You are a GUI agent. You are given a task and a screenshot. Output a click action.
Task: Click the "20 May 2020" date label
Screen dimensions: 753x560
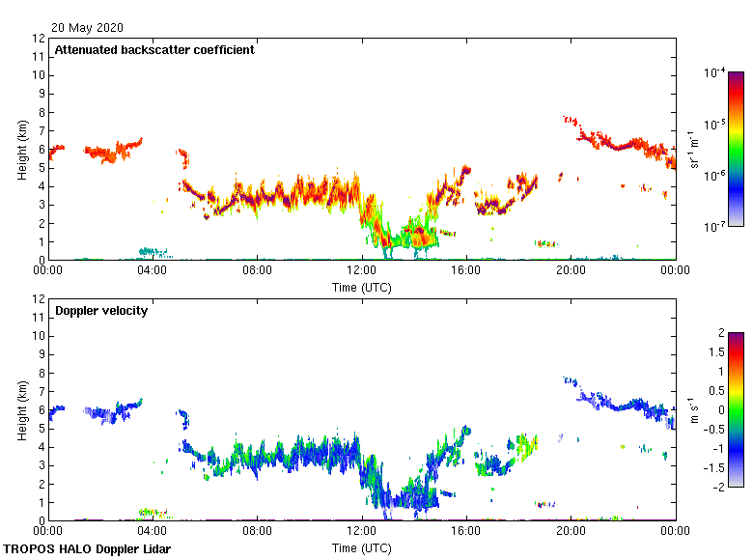[x=89, y=28]
